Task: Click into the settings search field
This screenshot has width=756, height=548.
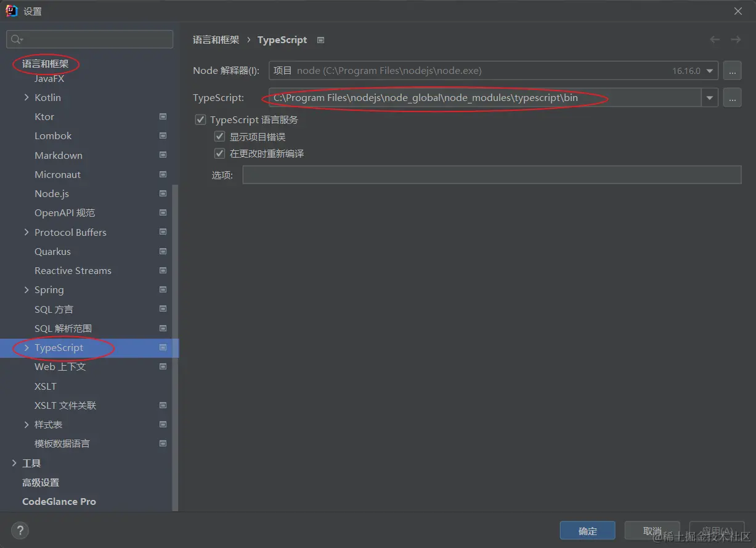Action: coord(90,39)
